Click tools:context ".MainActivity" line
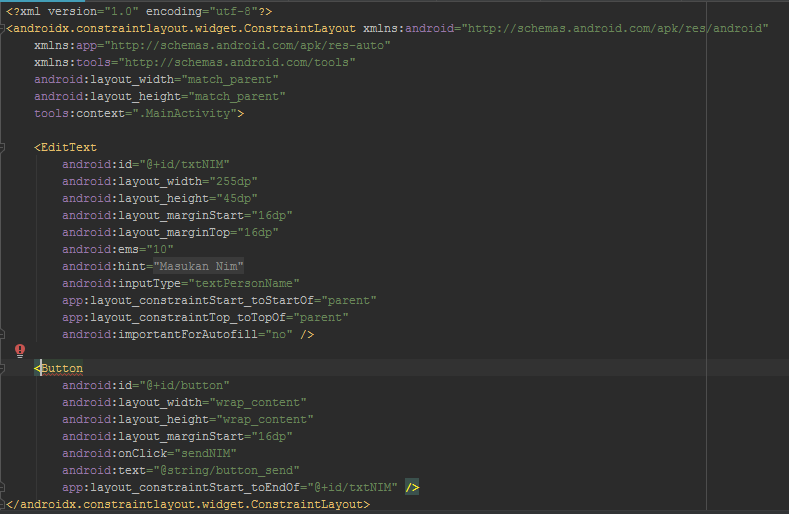Viewport: 789px width, 514px height. click(139, 113)
